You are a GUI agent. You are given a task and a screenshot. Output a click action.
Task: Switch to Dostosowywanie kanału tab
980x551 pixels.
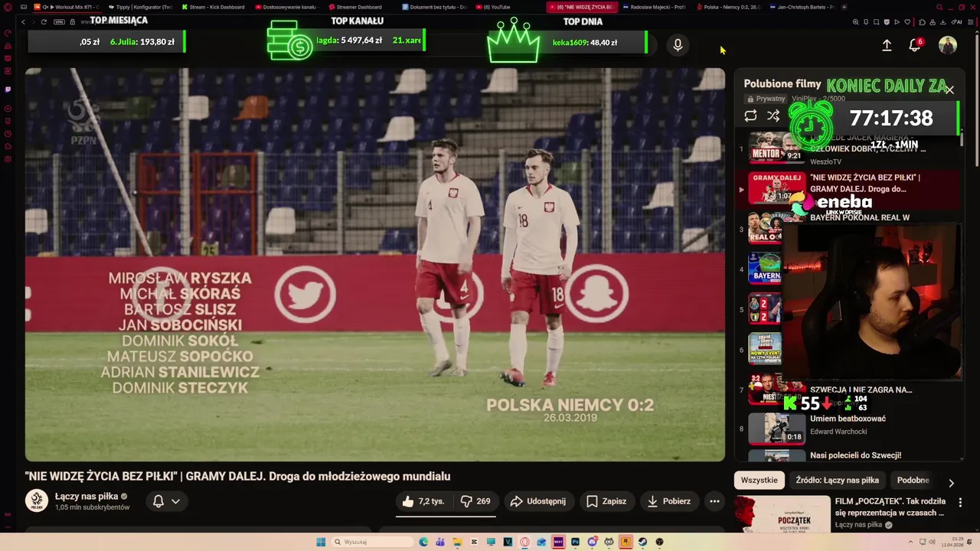pyautogui.click(x=287, y=7)
